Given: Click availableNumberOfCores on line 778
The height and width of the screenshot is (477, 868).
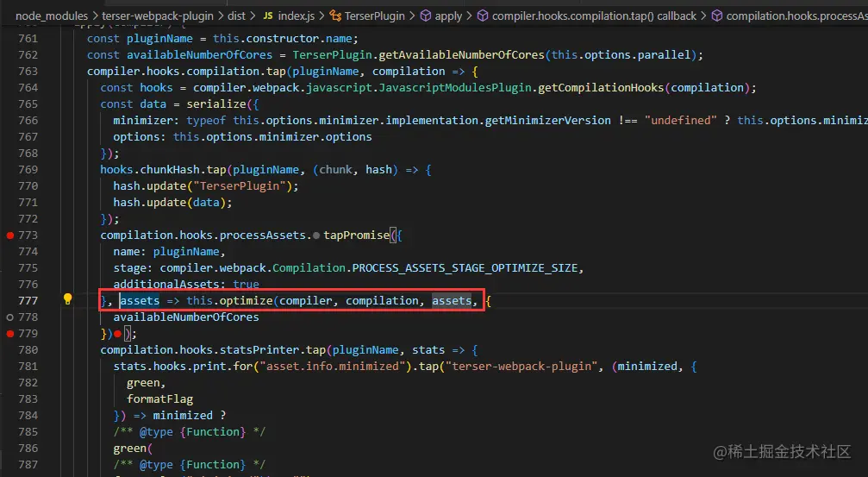Looking at the screenshot, I should [x=186, y=317].
